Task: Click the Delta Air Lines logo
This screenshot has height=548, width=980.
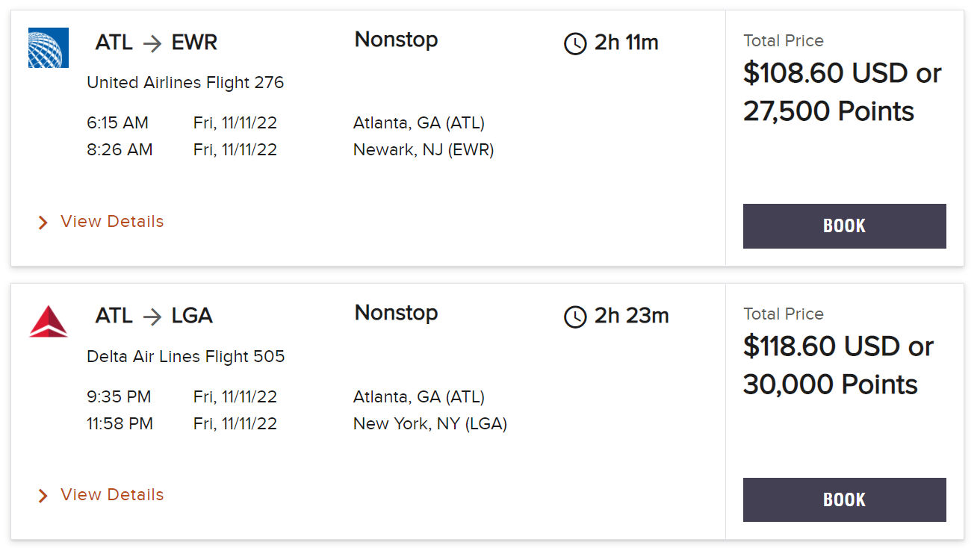Action: 48,321
